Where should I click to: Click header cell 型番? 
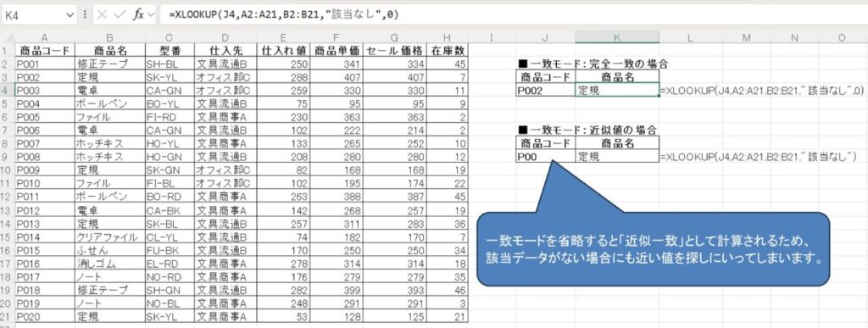tap(170, 51)
